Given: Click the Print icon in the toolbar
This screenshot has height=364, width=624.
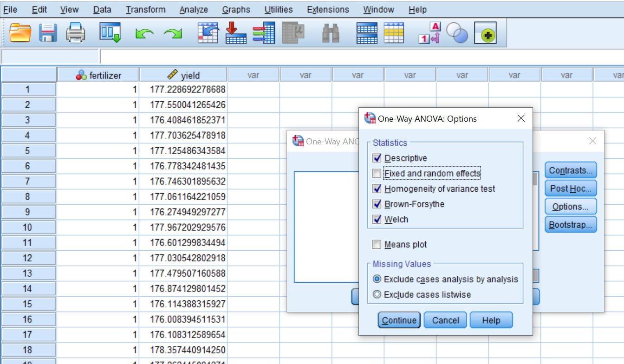Looking at the screenshot, I should (75, 34).
